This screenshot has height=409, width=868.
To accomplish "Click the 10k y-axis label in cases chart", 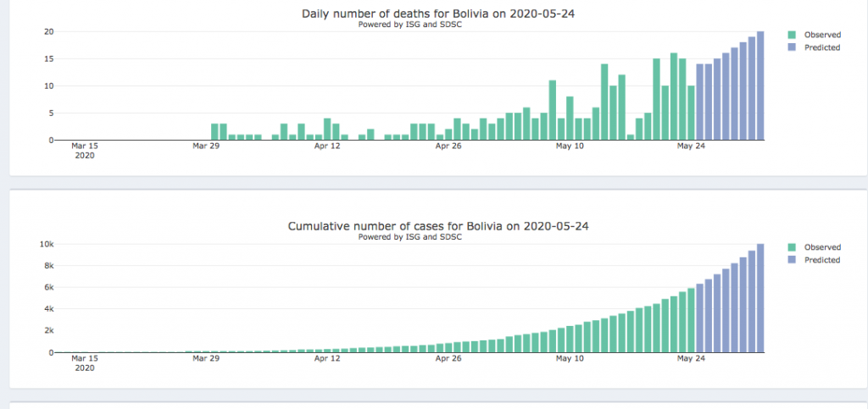I will (49, 244).
